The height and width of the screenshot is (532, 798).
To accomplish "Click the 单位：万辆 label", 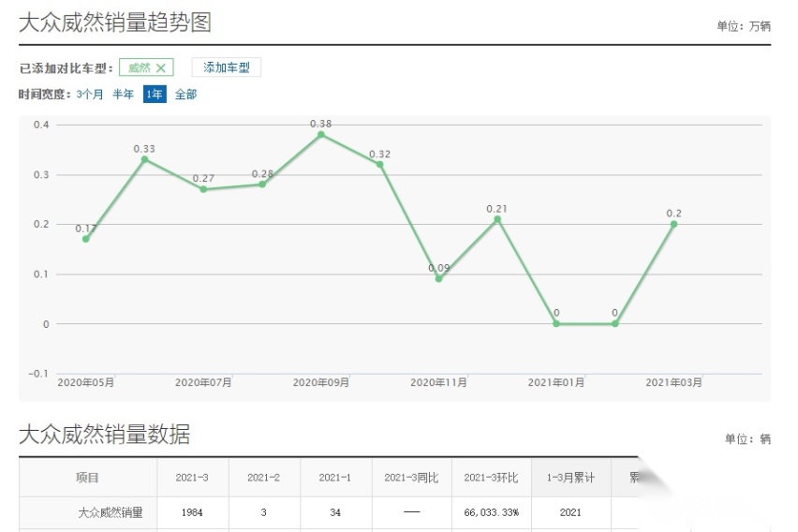I will [x=744, y=26].
